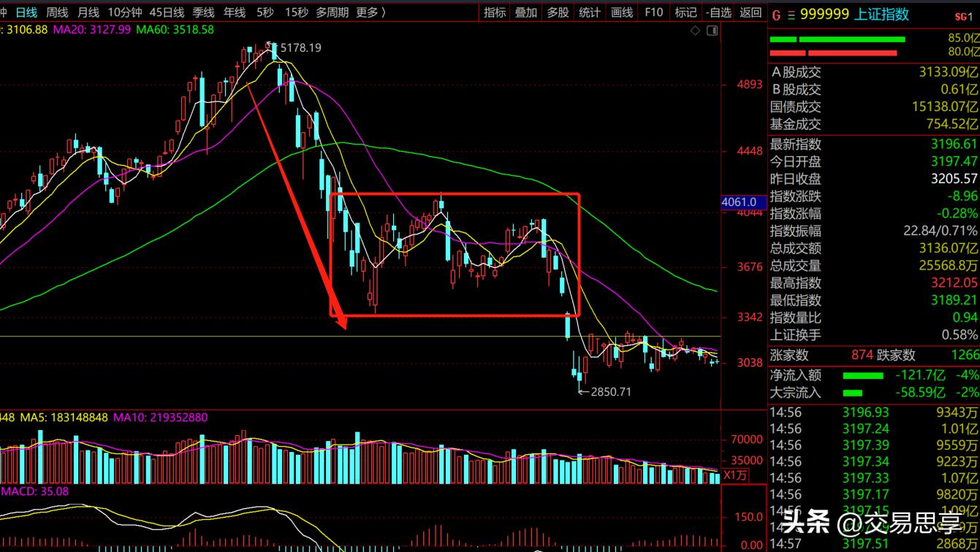Switch to the 月线 monthly tab
Viewport: 980px width, 552px height.
[88, 12]
